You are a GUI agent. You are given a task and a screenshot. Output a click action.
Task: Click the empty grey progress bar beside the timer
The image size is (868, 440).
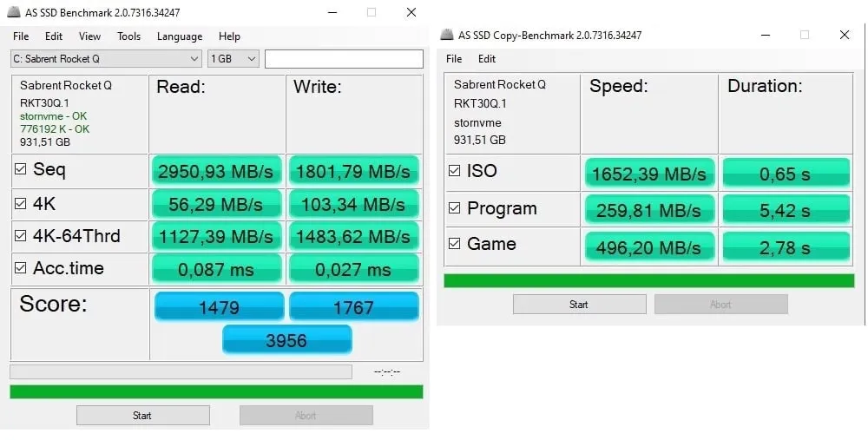coord(181,371)
